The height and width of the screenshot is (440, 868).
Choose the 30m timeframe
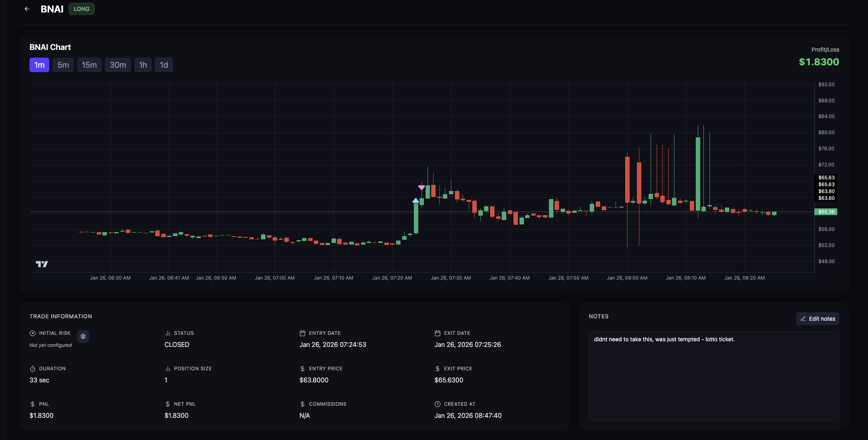coord(118,65)
